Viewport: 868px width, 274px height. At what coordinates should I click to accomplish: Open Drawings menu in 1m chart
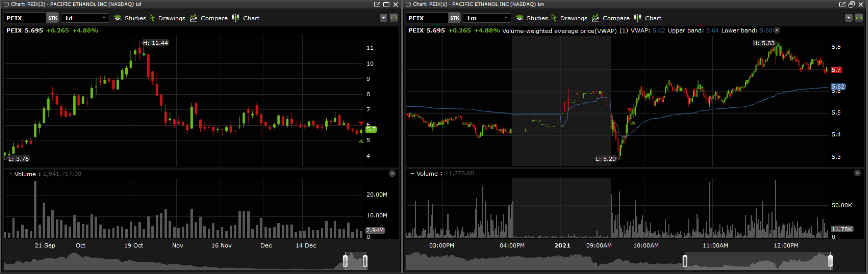click(569, 18)
